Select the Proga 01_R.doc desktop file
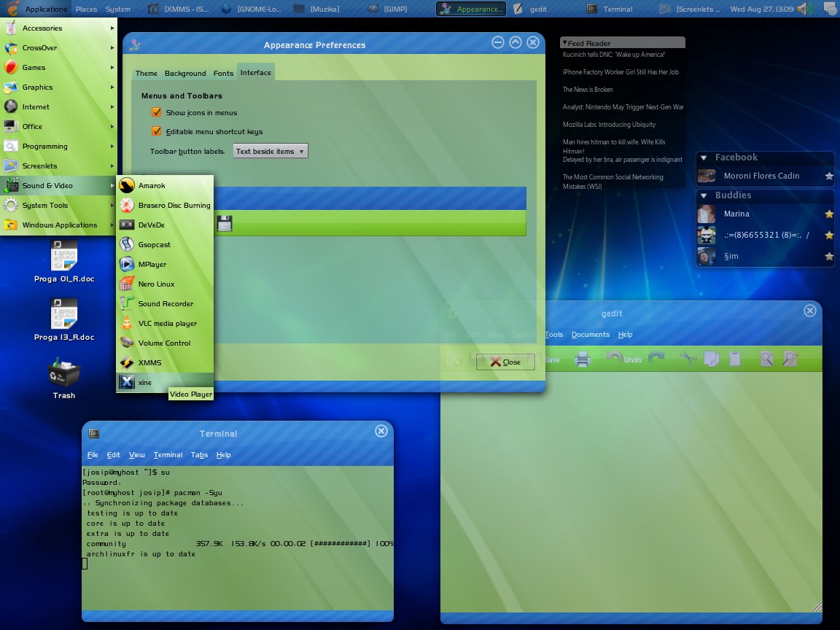This screenshot has width=840, height=630. 63,262
